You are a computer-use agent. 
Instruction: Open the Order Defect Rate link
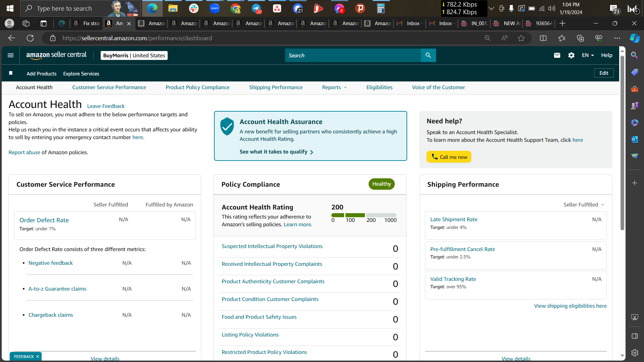pos(44,220)
